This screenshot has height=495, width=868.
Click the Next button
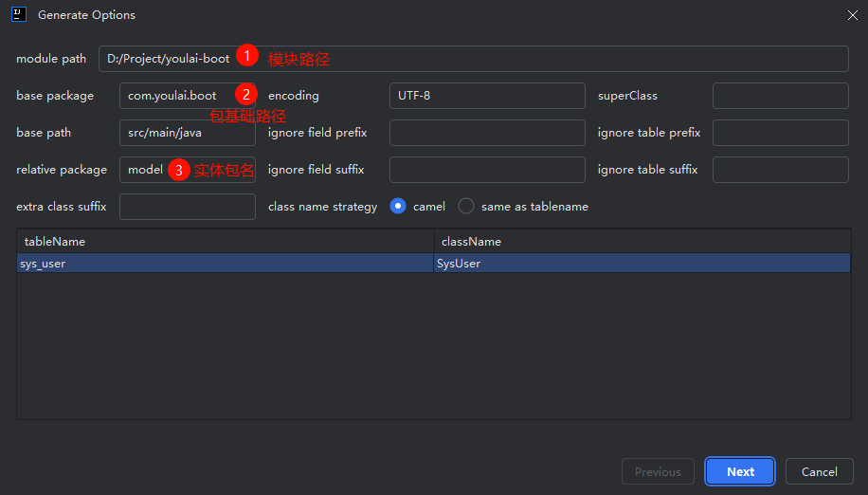(x=740, y=471)
